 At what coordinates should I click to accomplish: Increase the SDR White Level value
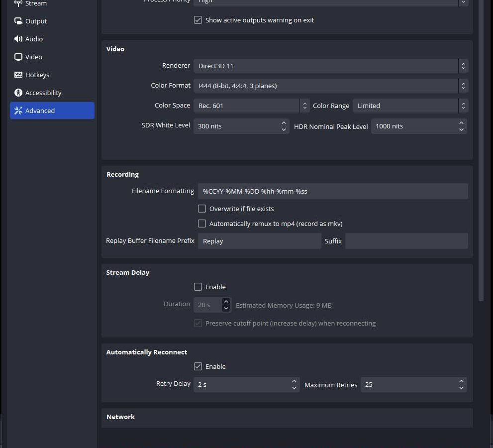pyautogui.click(x=284, y=123)
